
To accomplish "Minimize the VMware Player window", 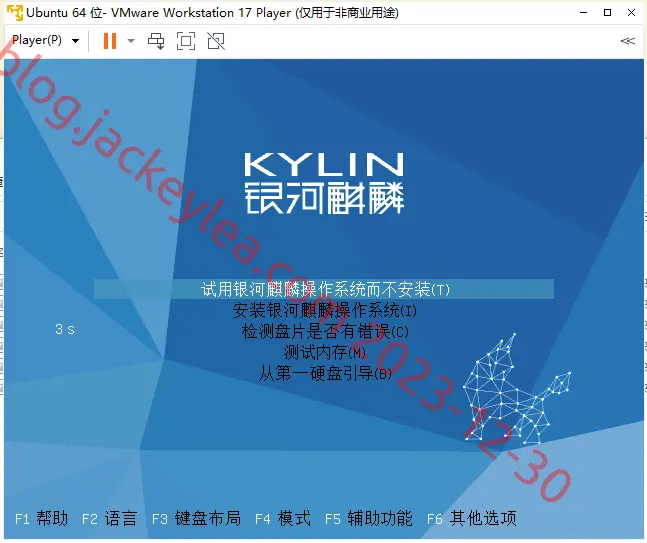I will pyautogui.click(x=583, y=12).
